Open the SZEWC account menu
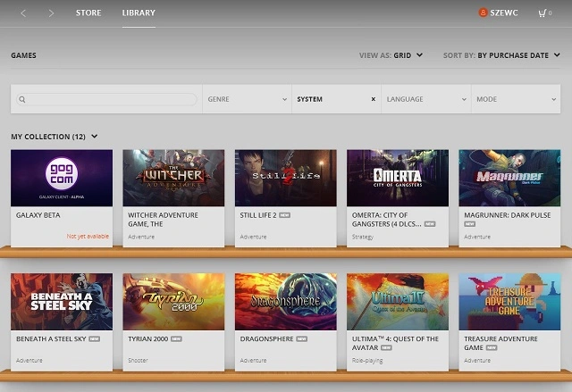Screen dimensions: 572x392 (504, 13)
